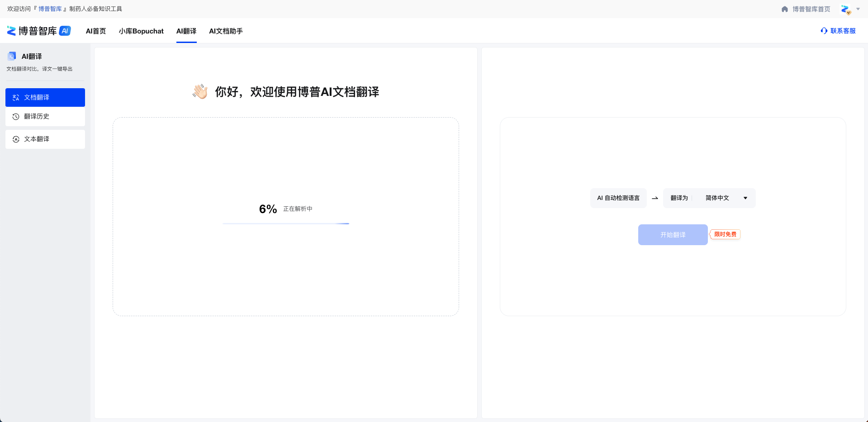Click the waving hand emoji

(x=200, y=91)
